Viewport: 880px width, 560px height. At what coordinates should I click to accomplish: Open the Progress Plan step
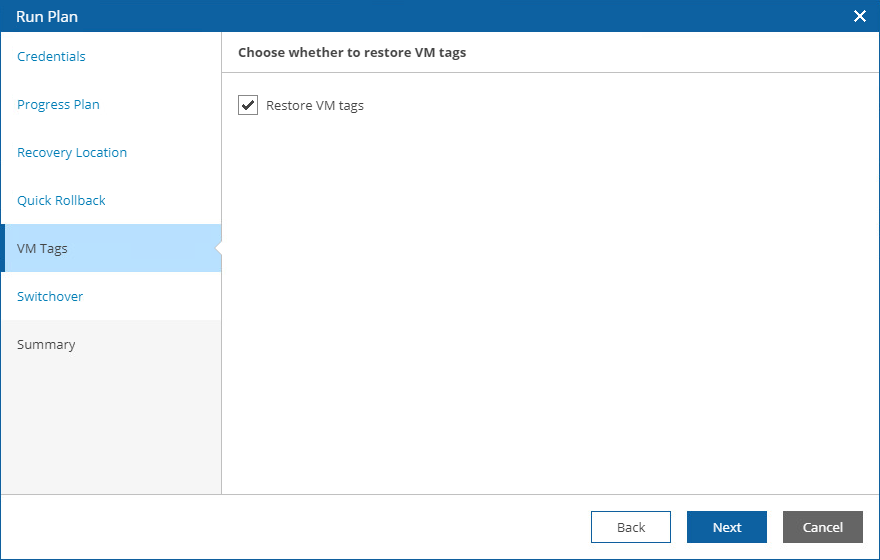tap(58, 104)
